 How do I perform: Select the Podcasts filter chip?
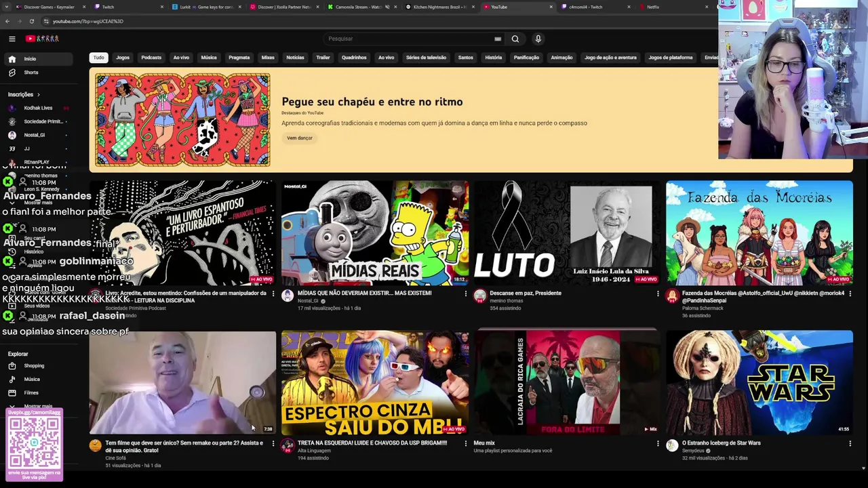coord(151,58)
